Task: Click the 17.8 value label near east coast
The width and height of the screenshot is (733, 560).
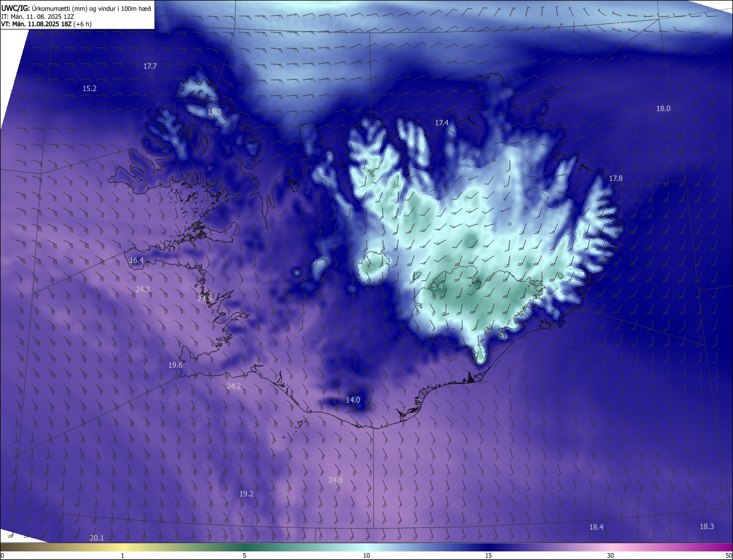Action: coord(616,179)
